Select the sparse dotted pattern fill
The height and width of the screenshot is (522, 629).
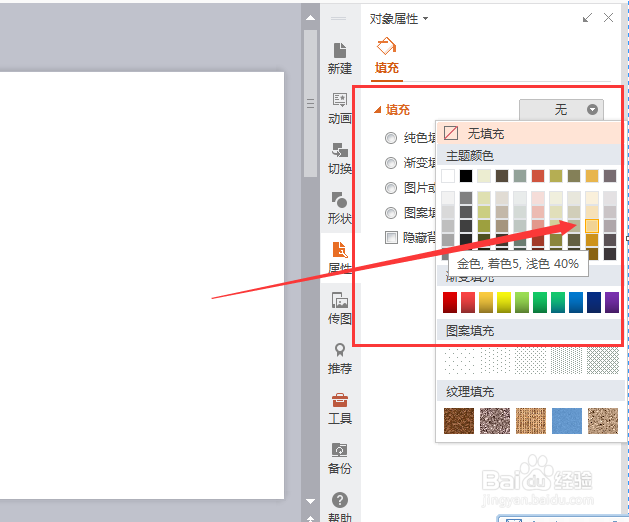pyautogui.click(x=459, y=361)
